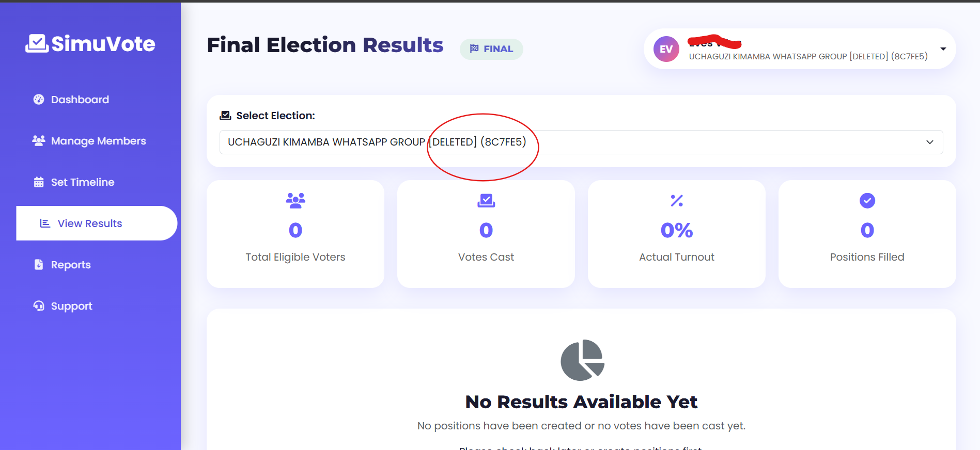Viewport: 980px width, 450px height.
Task: Click the SimuVote ballot-box logo icon
Action: tap(36, 42)
